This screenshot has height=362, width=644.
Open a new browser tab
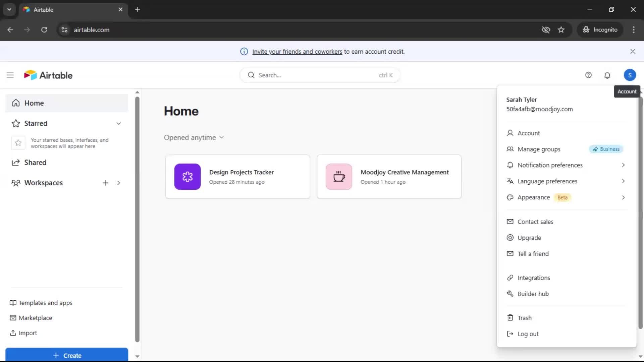tap(138, 9)
